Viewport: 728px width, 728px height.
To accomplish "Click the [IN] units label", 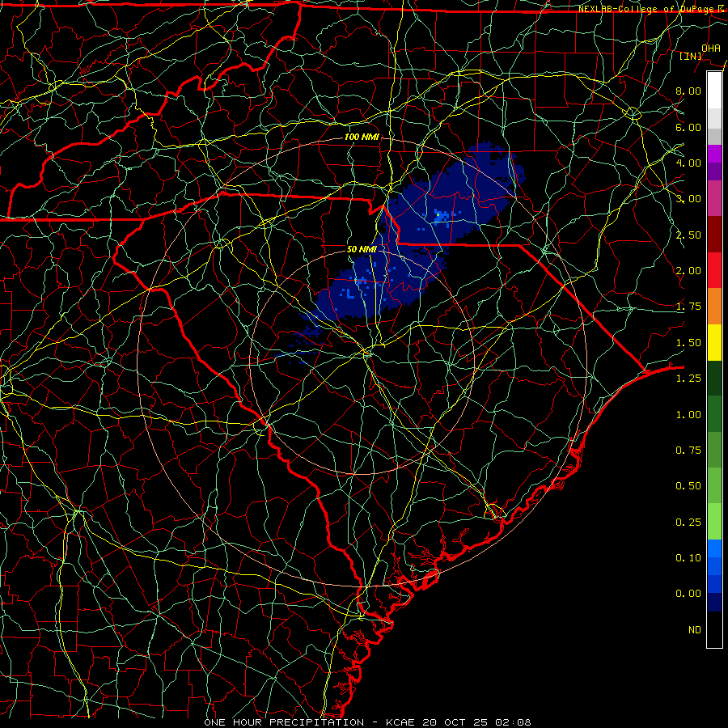I will coord(691,56).
